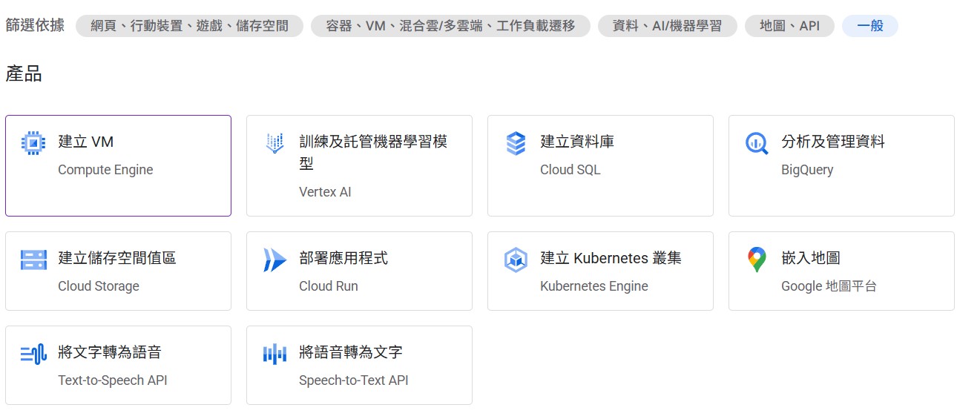
Task: Click the Text-to-Speech API icon
Action: coord(33,354)
